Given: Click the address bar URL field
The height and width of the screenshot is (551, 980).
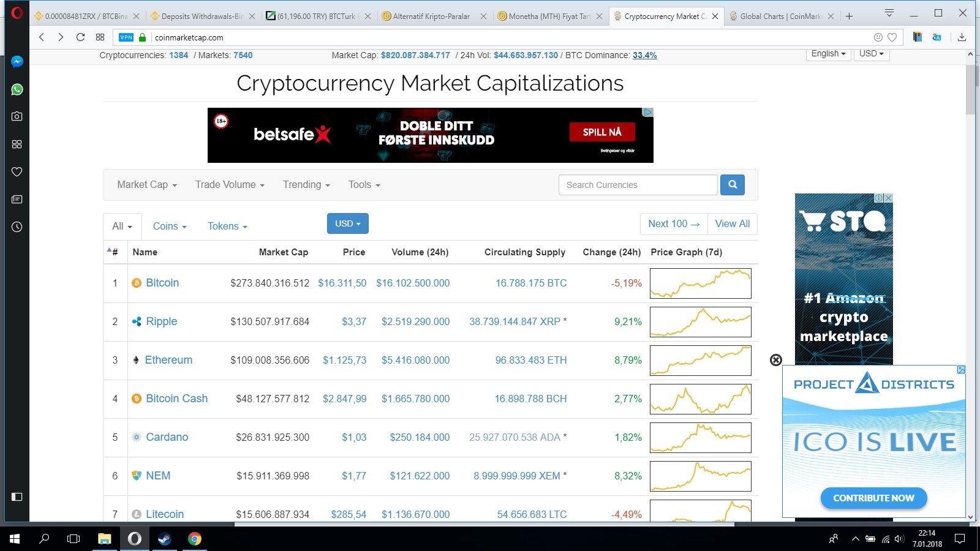Looking at the screenshot, I should coord(508,37).
